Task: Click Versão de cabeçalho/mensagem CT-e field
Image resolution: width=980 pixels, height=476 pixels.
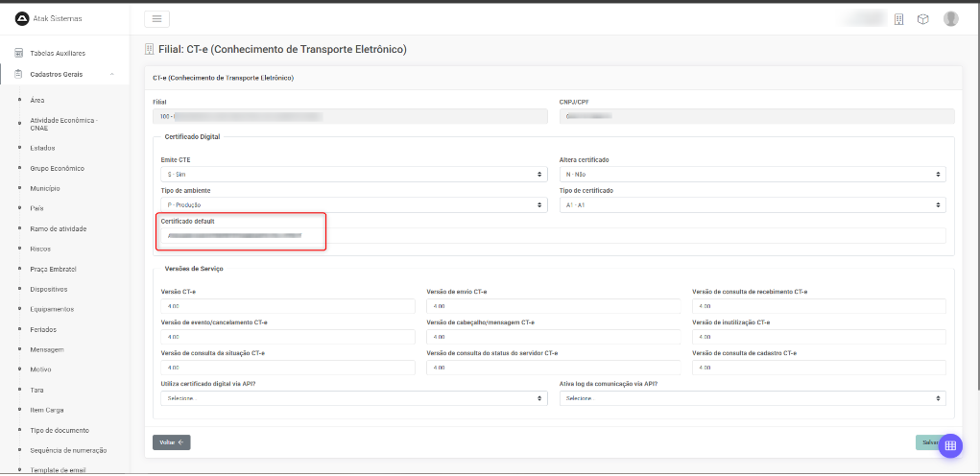Action: pyautogui.click(x=553, y=337)
